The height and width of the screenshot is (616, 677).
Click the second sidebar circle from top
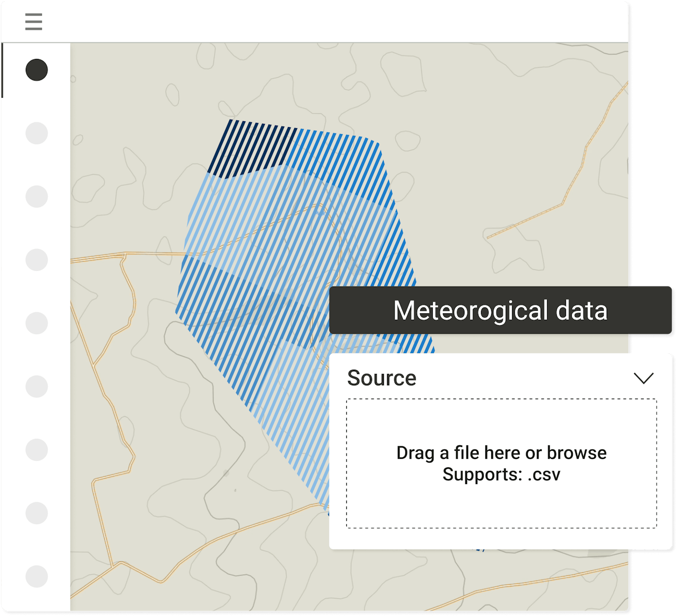[x=37, y=133]
